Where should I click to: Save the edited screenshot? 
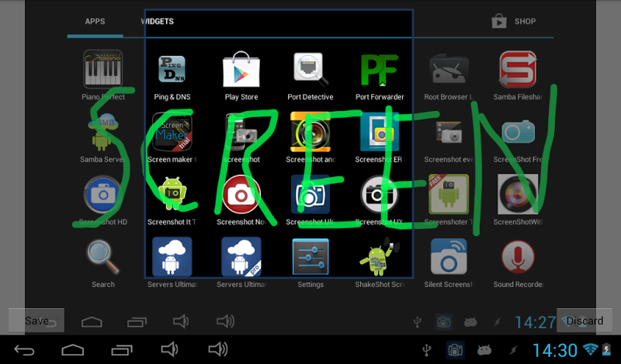coord(36,321)
